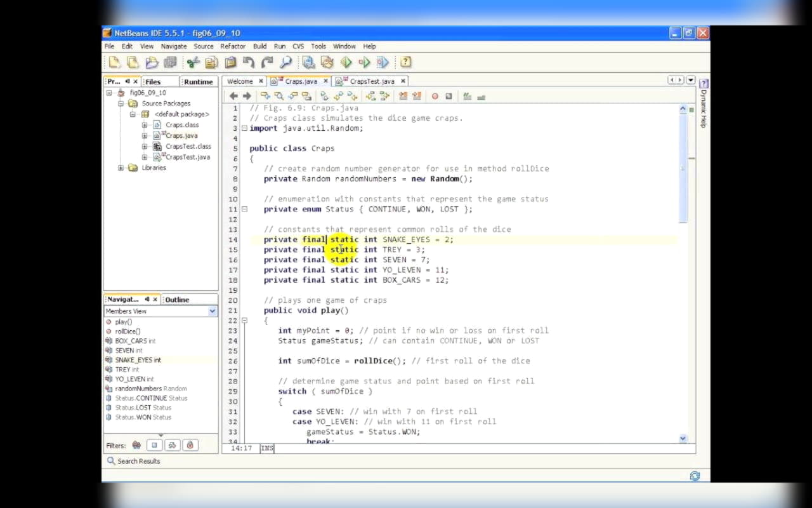
Task: Expand the Libraries tree node
Action: (x=121, y=168)
